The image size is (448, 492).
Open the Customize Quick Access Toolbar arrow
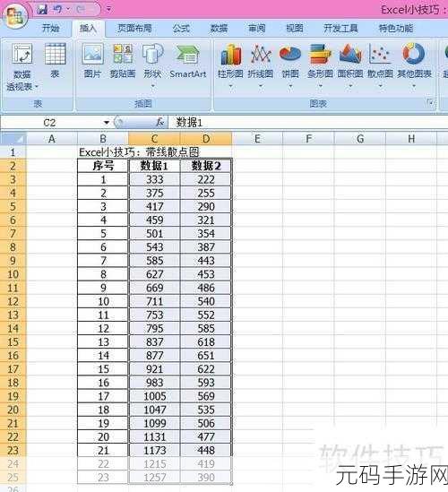click(x=108, y=10)
